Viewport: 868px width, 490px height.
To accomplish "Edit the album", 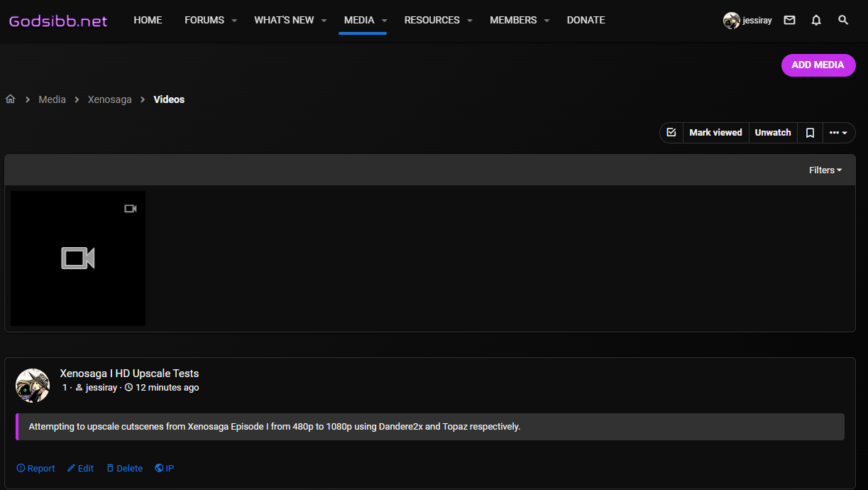I will pyautogui.click(x=80, y=469).
